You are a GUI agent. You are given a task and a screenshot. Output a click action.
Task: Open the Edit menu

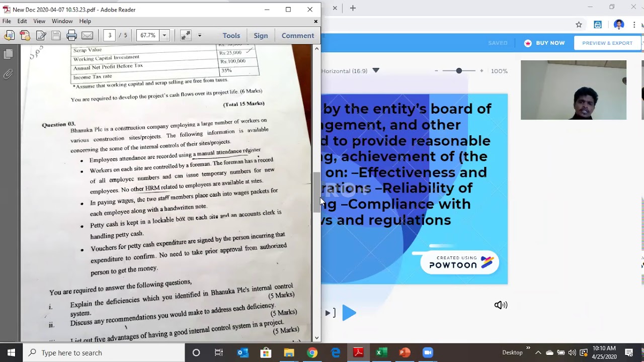tap(22, 21)
